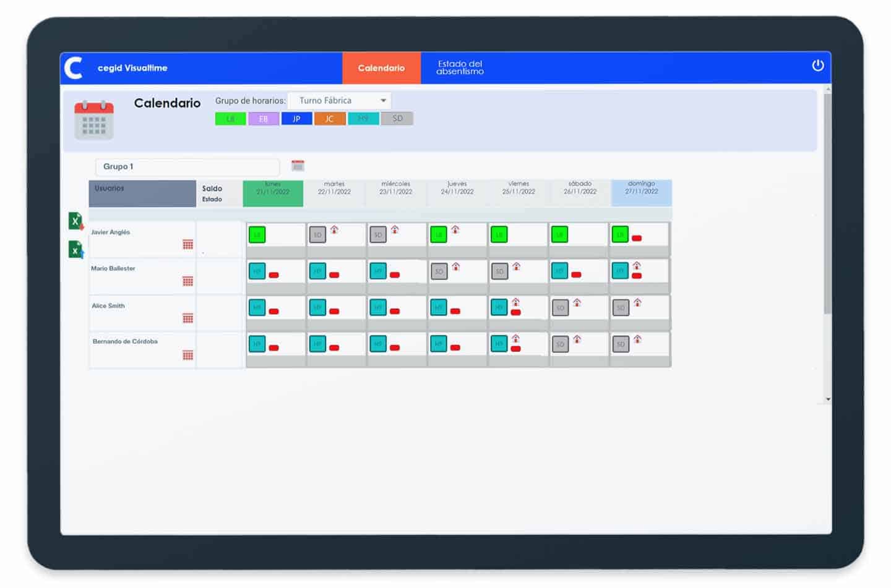Image resolution: width=891 pixels, height=588 pixels.
Task: Open Javier Anglés's calendar icon
Action: pyautogui.click(x=187, y=245)
